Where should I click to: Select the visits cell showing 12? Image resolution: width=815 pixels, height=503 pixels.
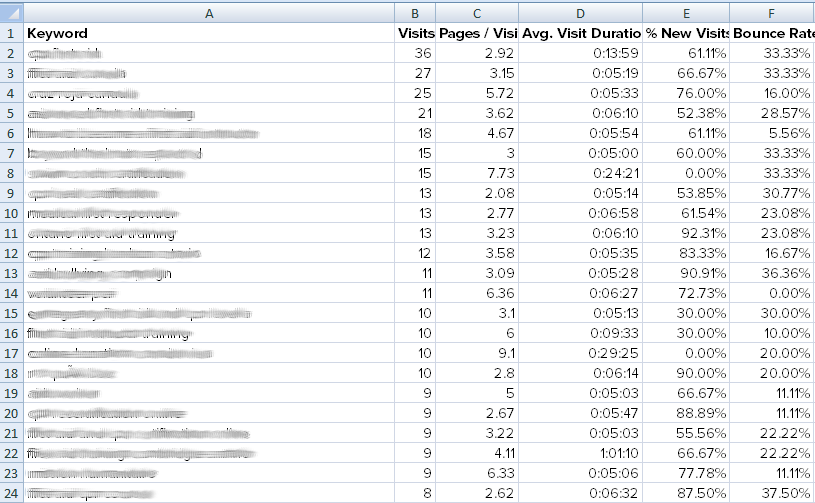click(x=415, y=253)
